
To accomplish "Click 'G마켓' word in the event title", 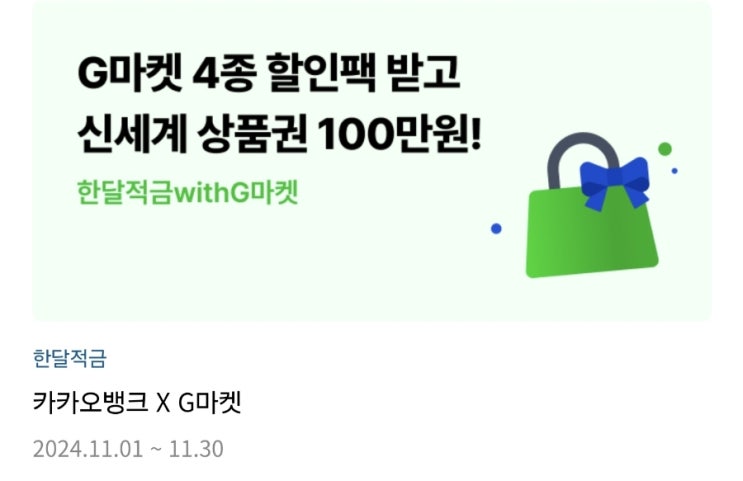I will (x=210, y=403).
